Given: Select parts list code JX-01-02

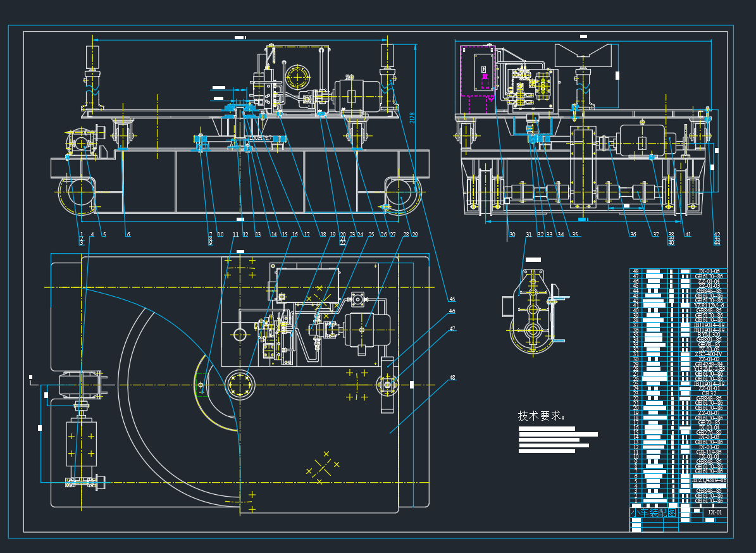Looking at the screenshot, I should pyautogui.click(x=709, y=447).
